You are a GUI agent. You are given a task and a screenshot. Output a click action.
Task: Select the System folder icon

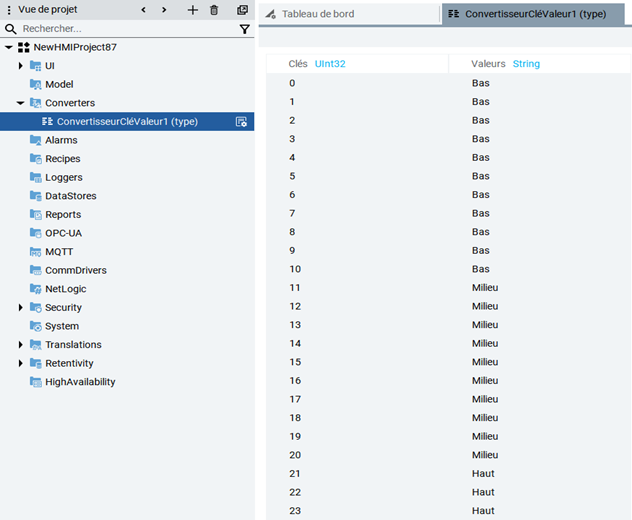(x=35, y=326)
